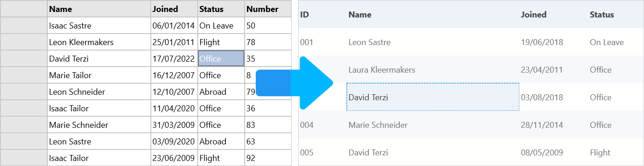This screenshot has height=166, width=644.
Task: Click the large blue arrow icon
Action: 294,83
